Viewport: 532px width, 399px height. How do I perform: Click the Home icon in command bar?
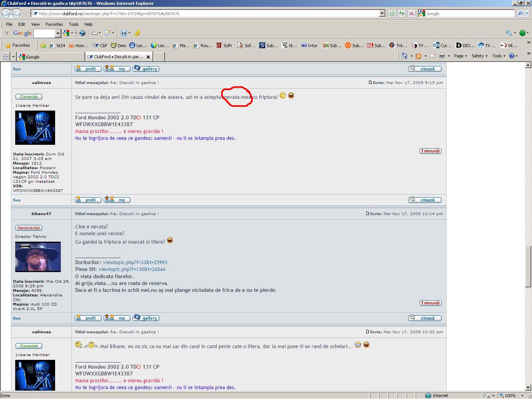coord(405,56)
